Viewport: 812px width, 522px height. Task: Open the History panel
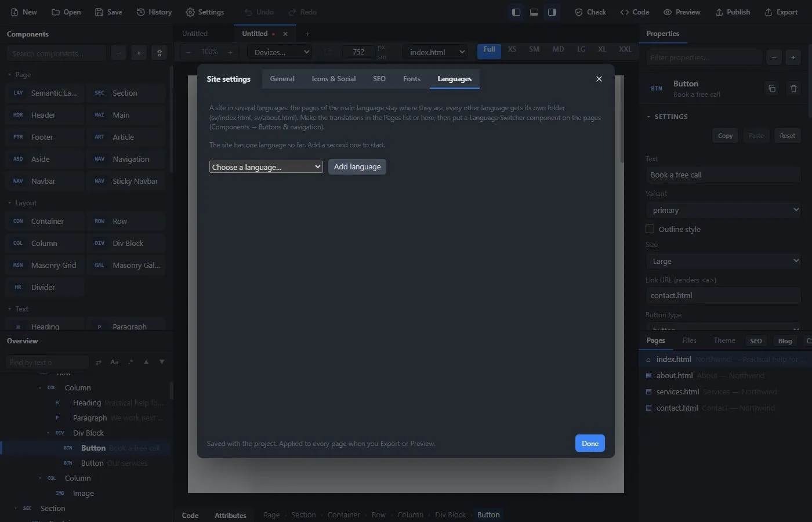154,12
